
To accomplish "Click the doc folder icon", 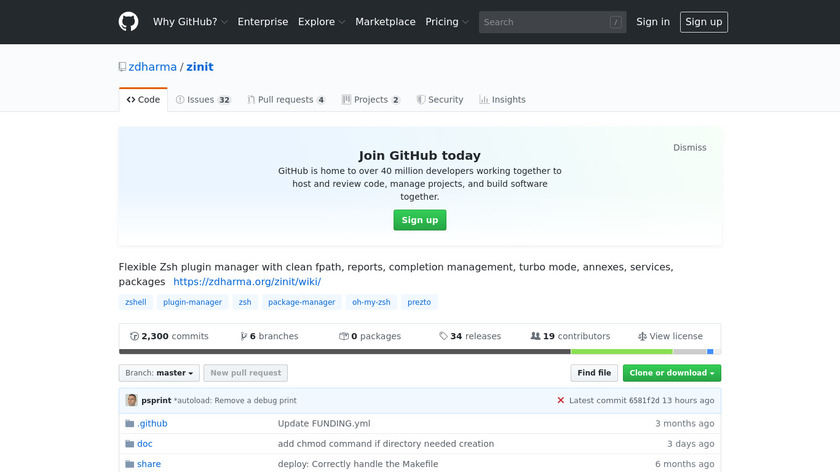I will [x=130, y=444].
